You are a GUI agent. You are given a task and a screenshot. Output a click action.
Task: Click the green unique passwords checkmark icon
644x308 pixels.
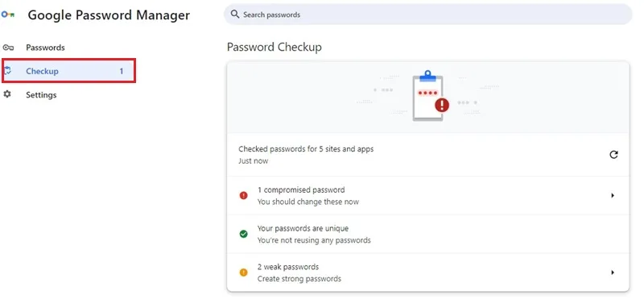[x=244, y=234]
